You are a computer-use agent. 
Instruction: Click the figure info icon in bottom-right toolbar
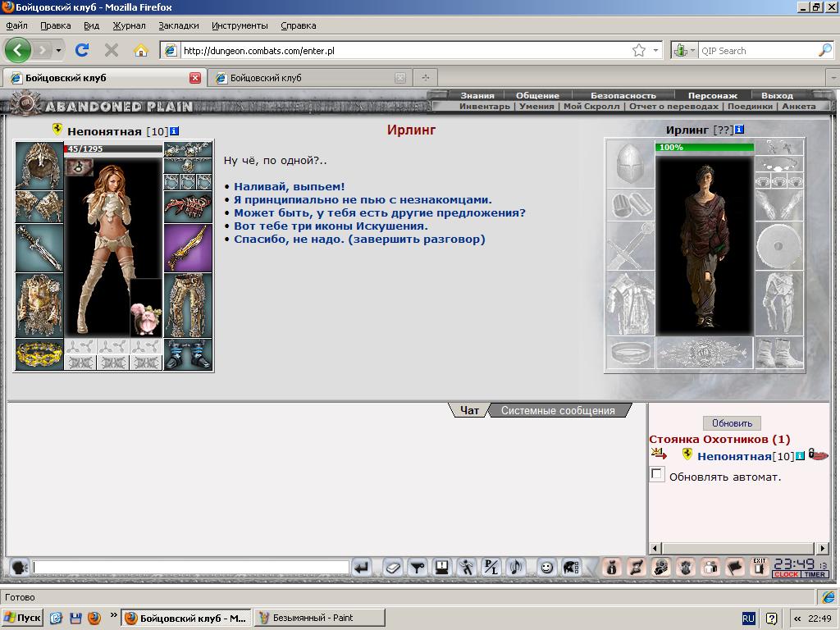click(612, 567)
